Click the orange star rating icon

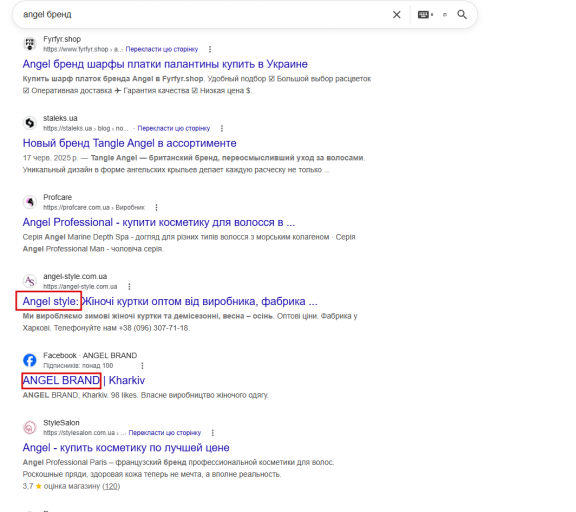point(38,486)
